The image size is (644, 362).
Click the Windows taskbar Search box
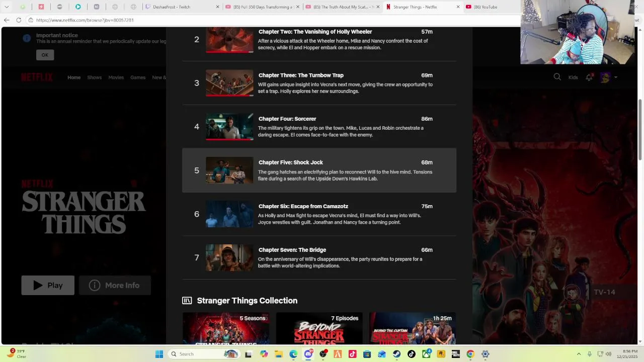tap(203, 354)
